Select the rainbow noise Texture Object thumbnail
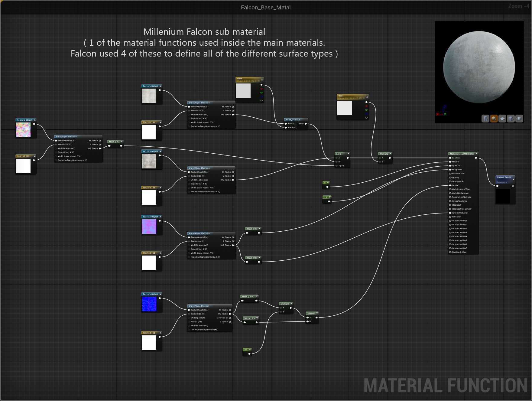The image size is (532, 401). (x=23, y=130)
